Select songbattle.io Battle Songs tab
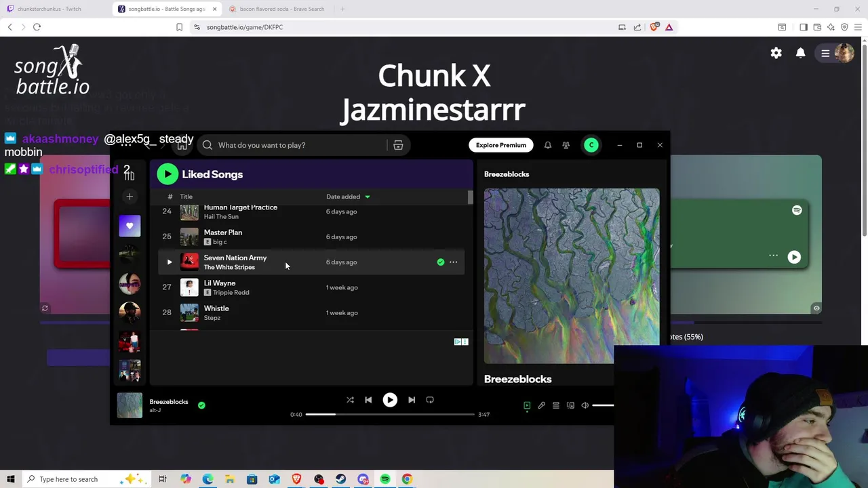Image resolution: width=868 pixels, height=488 pixels. click(167, 9)
